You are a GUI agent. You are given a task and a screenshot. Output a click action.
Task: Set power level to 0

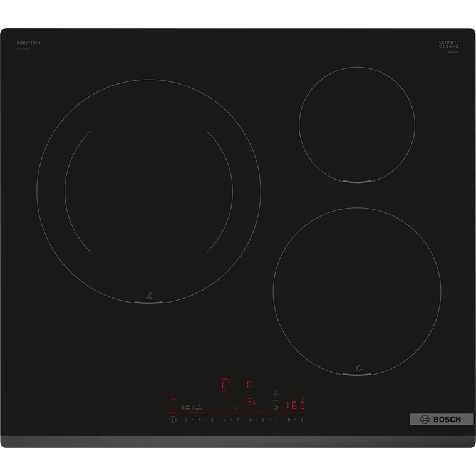(186, 419)
